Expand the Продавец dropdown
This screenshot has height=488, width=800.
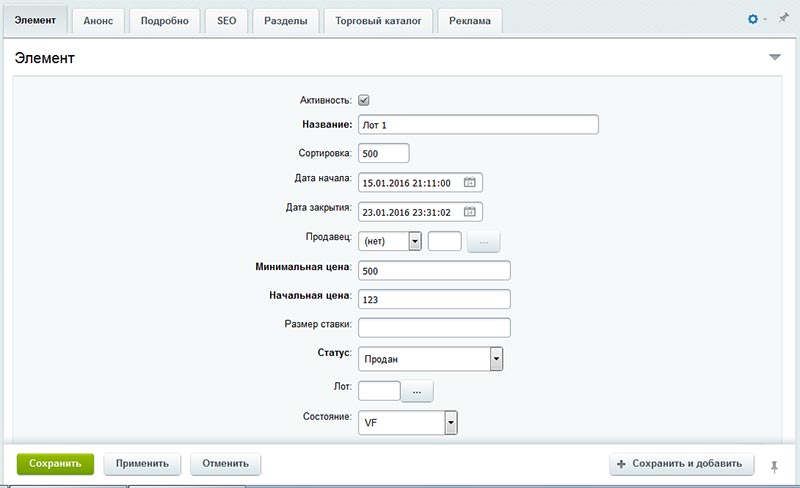coord(414,241)
